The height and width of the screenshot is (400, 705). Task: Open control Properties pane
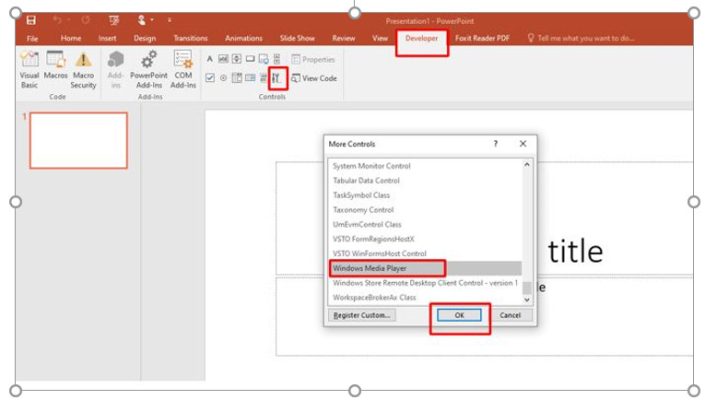coord(313,59)
